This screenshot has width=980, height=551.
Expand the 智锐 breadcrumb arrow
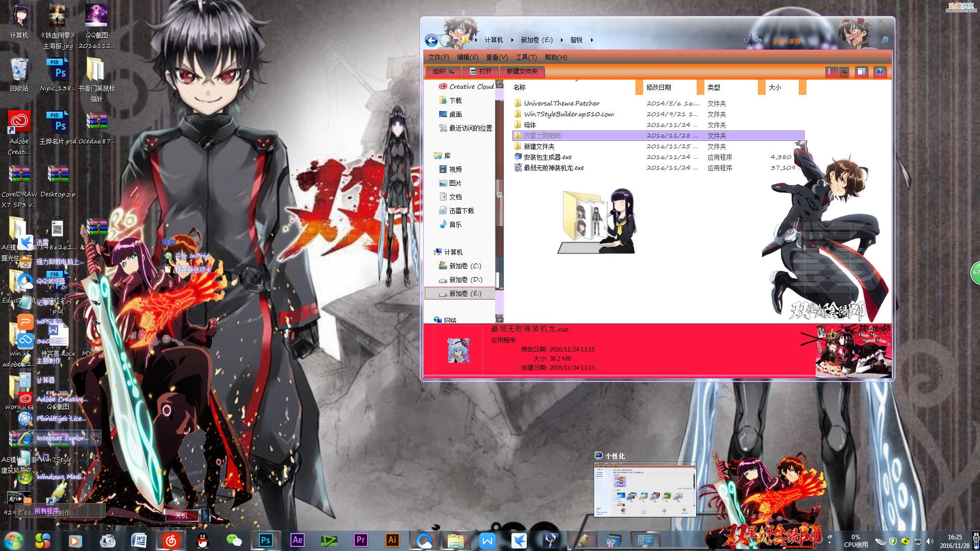[592, 40]
